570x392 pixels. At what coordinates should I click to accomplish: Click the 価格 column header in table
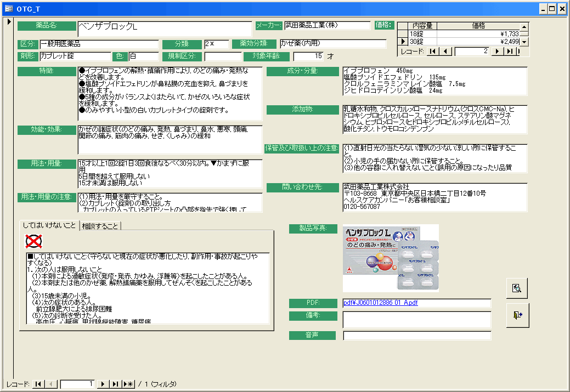click(478, 26)
